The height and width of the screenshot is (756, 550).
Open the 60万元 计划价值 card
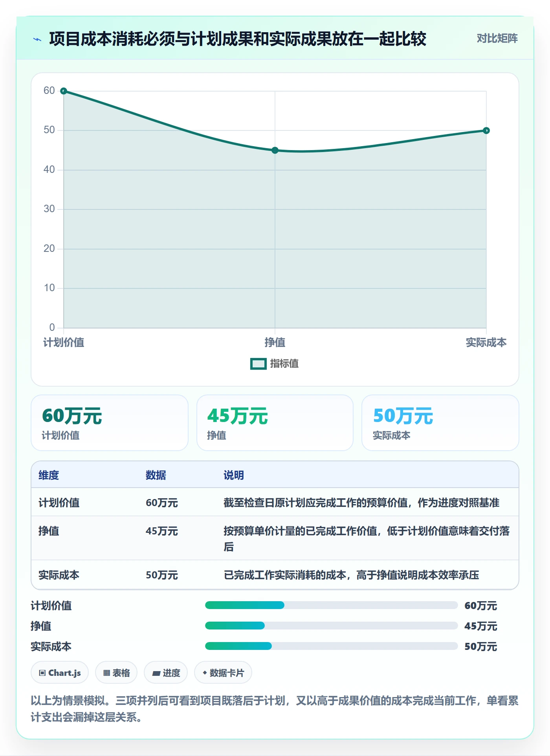click(110, 423)
